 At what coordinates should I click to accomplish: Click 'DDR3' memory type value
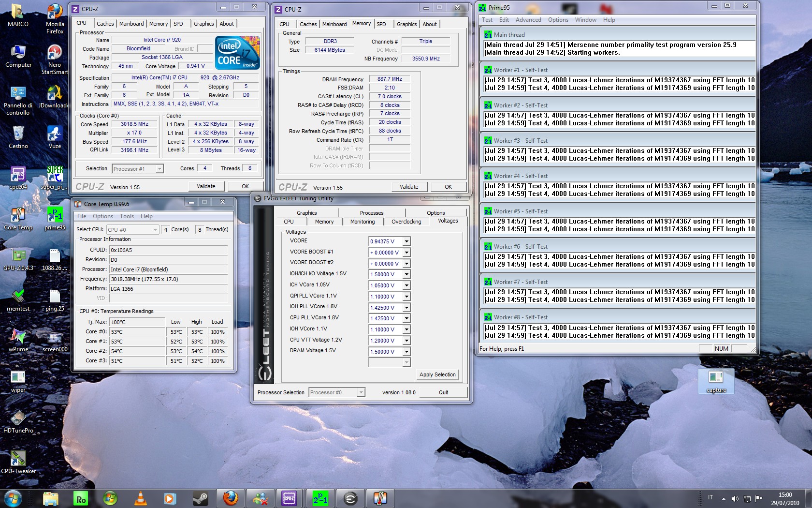pos(330,42)
